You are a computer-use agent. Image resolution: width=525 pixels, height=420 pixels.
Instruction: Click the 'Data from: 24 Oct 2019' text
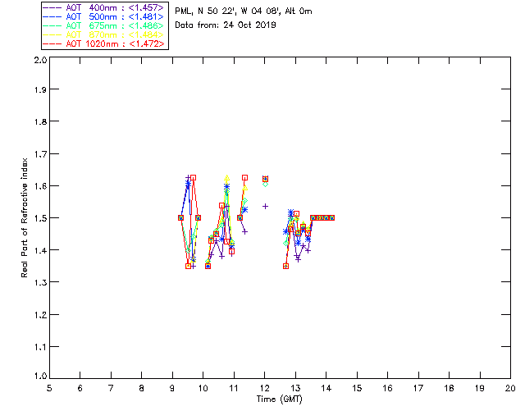point(226,25)
